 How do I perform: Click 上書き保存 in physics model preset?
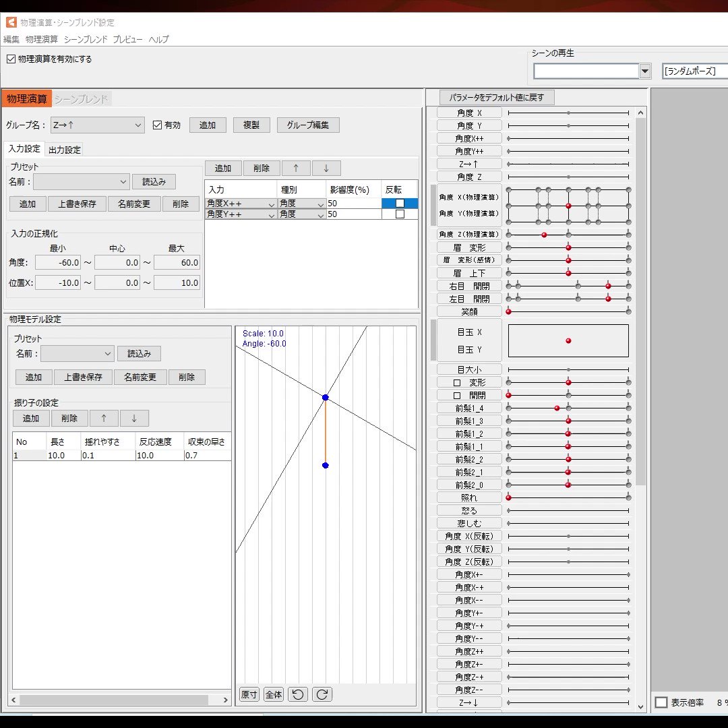tap(83, 377)
